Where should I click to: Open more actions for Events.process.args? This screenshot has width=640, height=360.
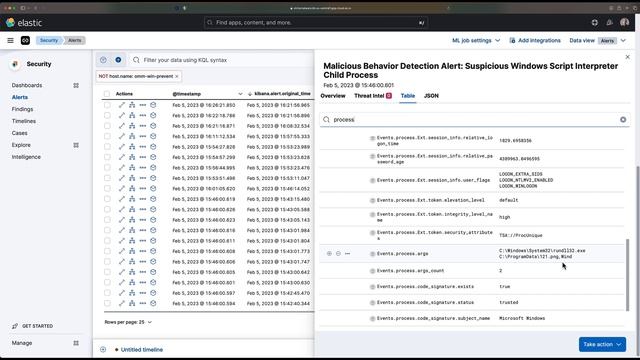[347, 253]
